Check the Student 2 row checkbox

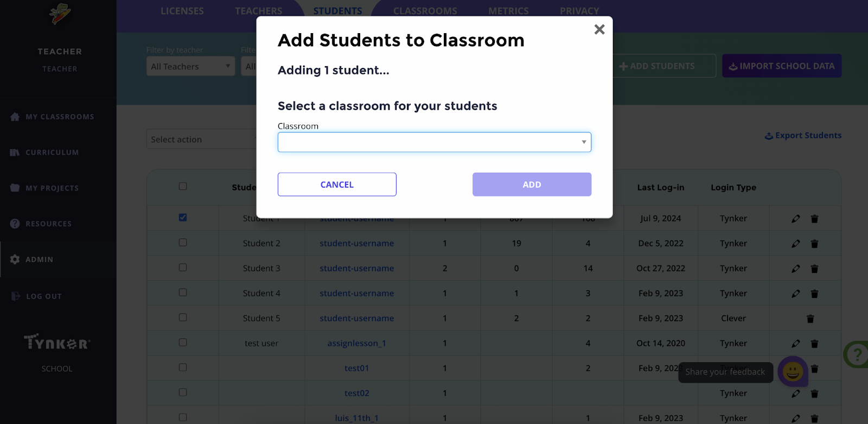[x=183, y=243]
